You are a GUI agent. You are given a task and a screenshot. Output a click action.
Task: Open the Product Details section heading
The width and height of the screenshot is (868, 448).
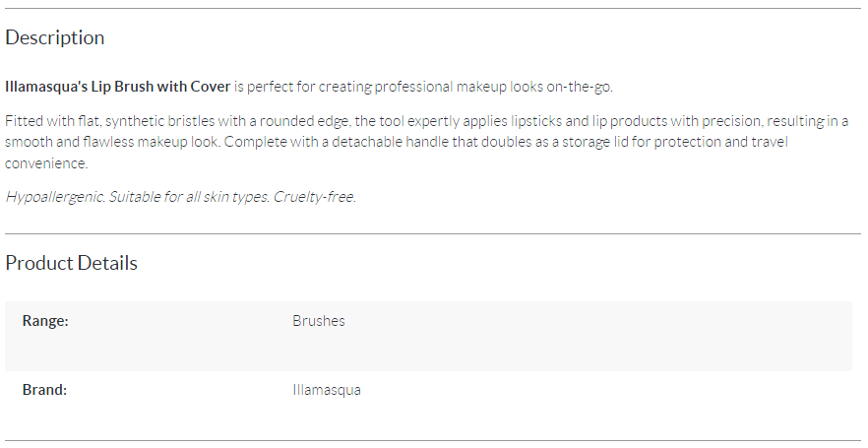point(72,263)
